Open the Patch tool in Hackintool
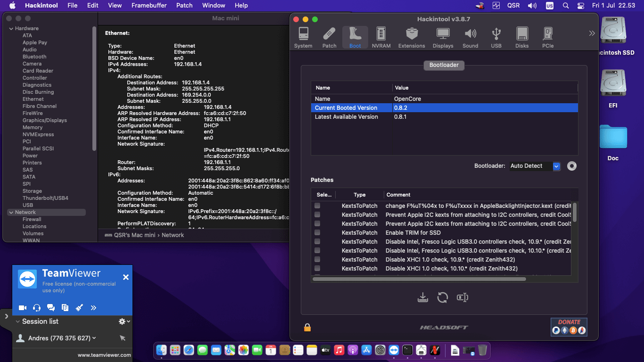 pos(329,38)
